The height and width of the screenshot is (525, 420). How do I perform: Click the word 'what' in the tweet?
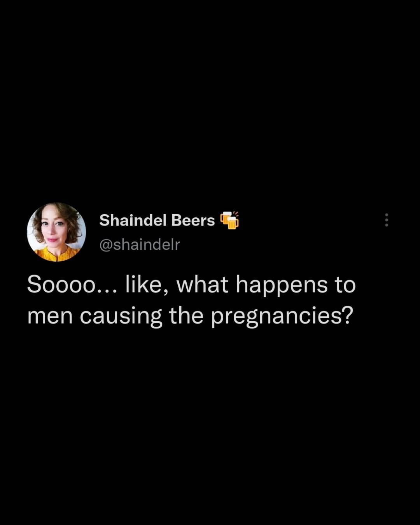click(x=202, y=284)
